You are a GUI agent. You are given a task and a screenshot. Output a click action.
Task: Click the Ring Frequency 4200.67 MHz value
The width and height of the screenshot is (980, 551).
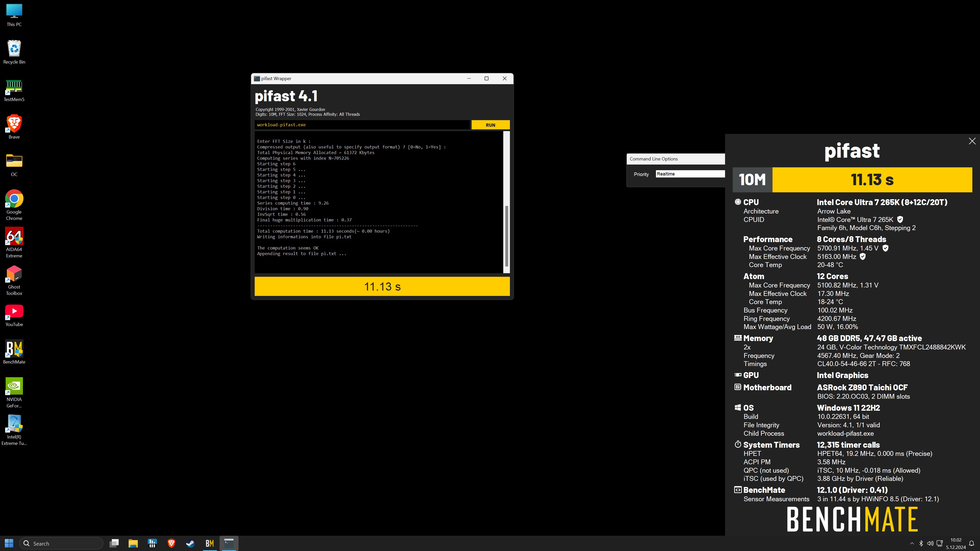pyautogui.click(x=837, y=319)
